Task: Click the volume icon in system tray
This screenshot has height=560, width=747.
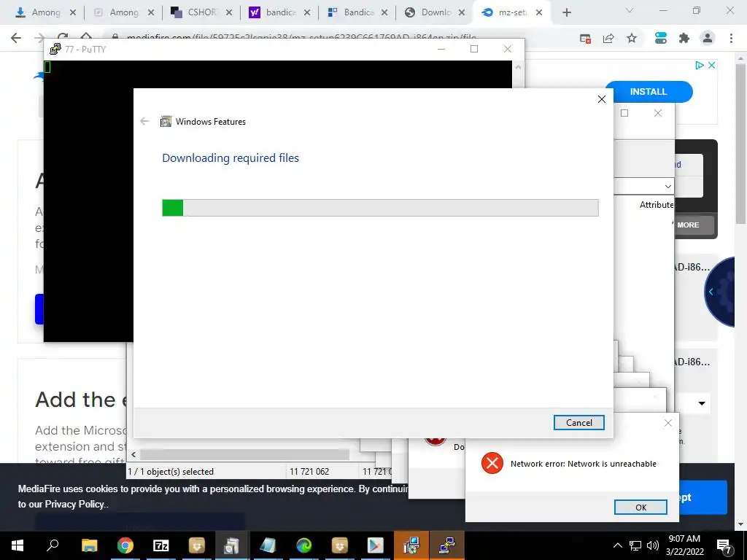Action: pyautogui.click(x=653, y=545)
